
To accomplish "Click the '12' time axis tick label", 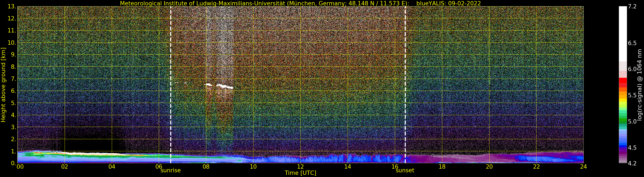I will (x=300, y=167).
